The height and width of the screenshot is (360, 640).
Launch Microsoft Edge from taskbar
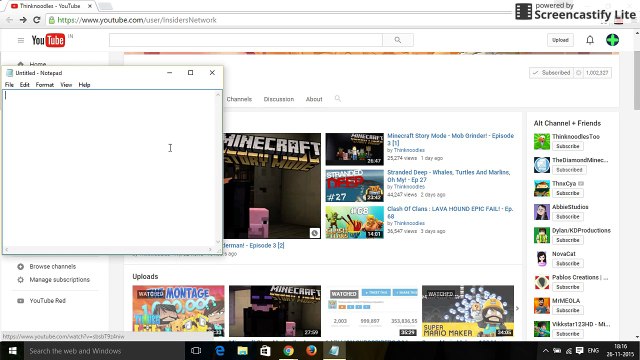click(220, 351)
